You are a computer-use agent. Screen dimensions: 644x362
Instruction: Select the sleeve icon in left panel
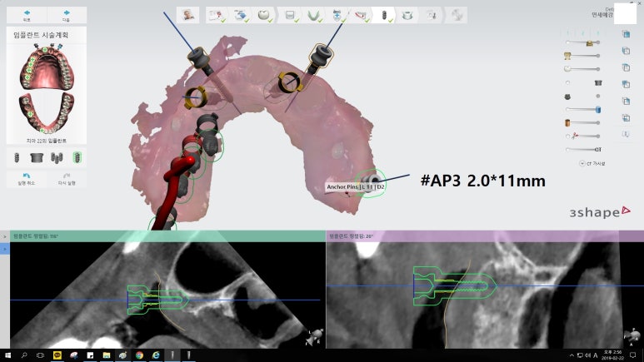point(36,157)
